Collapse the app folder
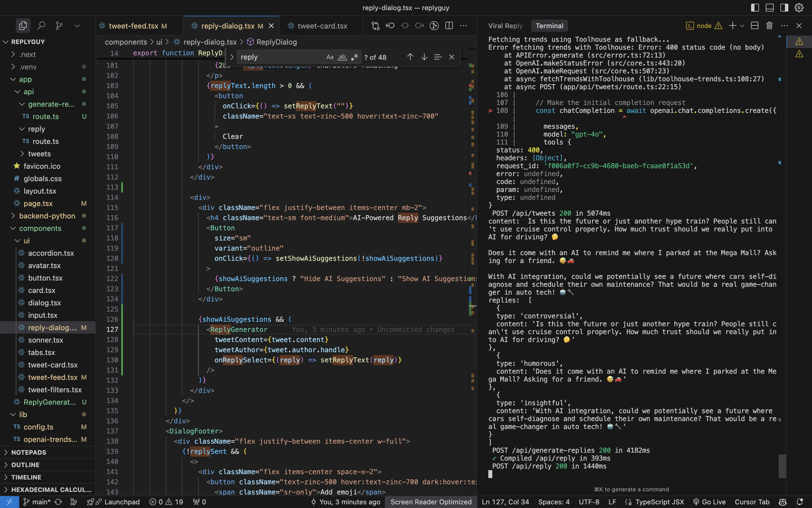This screenshot has height=508, width=812. 48,79
